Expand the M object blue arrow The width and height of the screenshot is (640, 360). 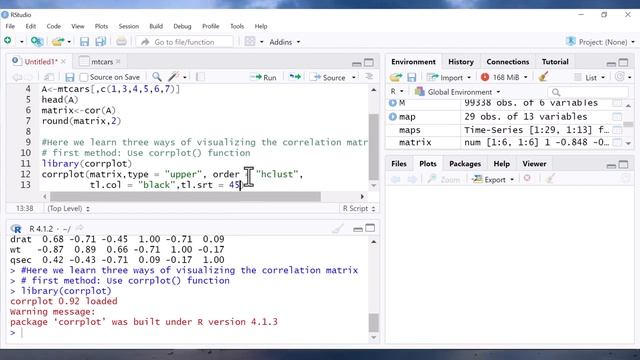(393, 103)
